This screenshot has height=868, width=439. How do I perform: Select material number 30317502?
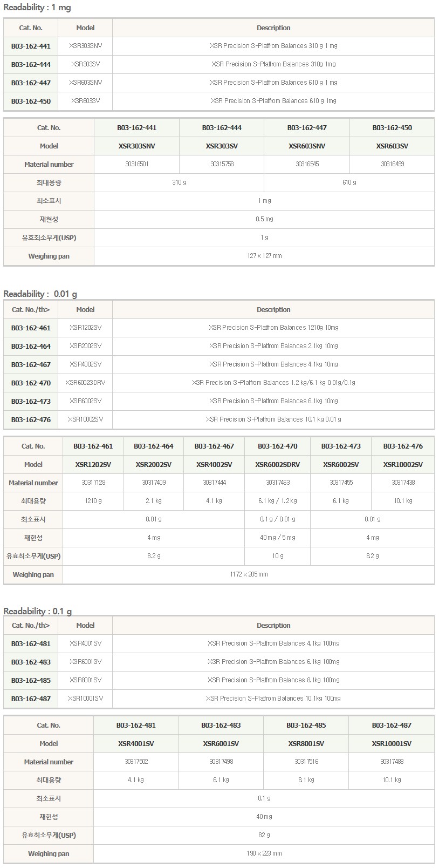point(136,762)
